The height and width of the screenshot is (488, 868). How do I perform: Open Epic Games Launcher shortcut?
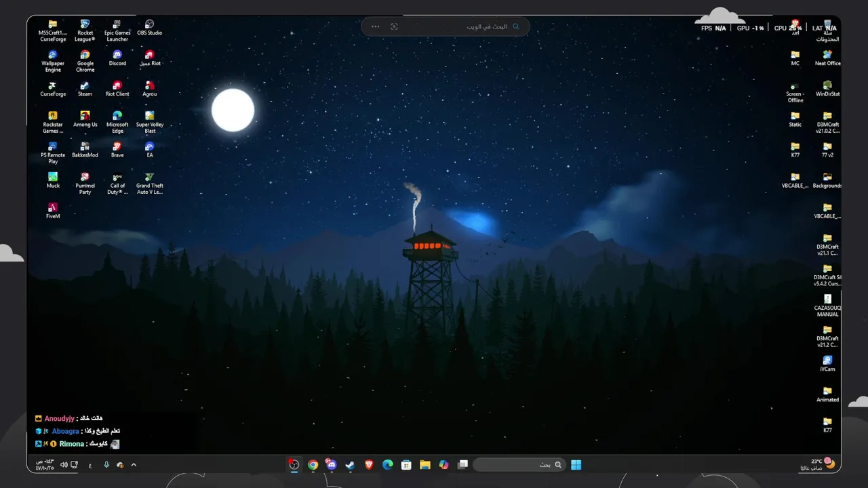[117, 31]
